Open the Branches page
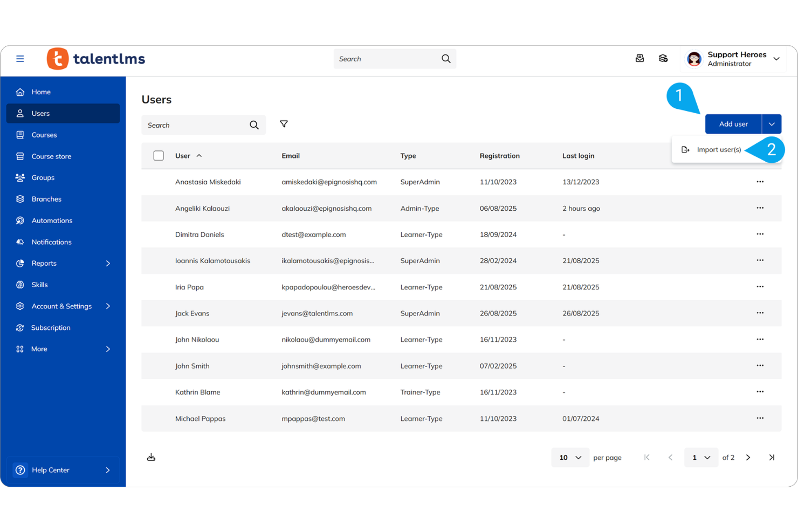The image size is (798, 532). [x=46, y=199]
